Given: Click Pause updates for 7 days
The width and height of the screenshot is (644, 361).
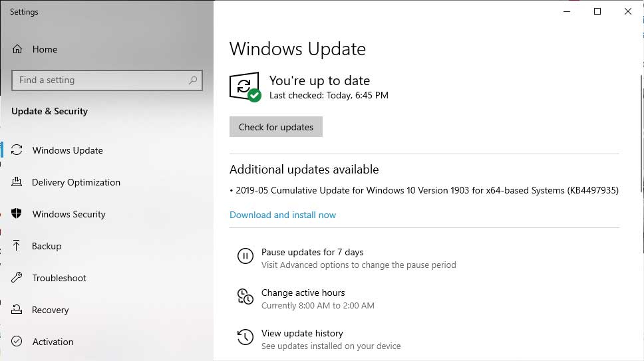Looking at the screenshot, I should coord(312,252).
